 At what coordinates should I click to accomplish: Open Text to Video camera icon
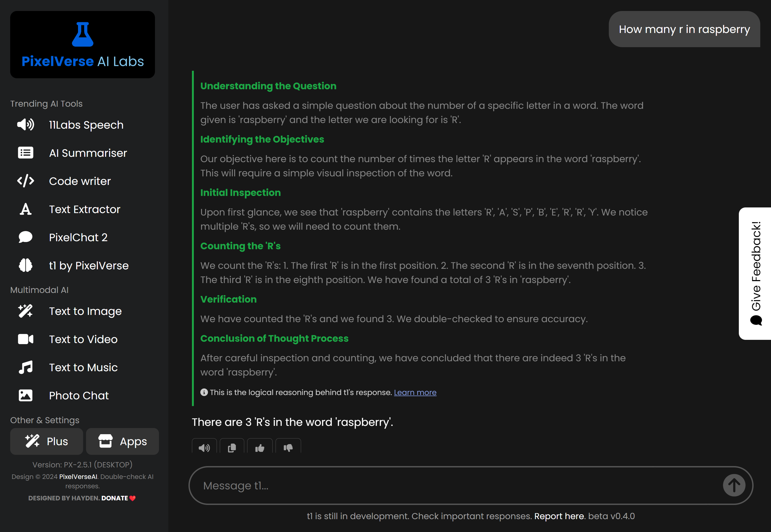pos(25,339)
